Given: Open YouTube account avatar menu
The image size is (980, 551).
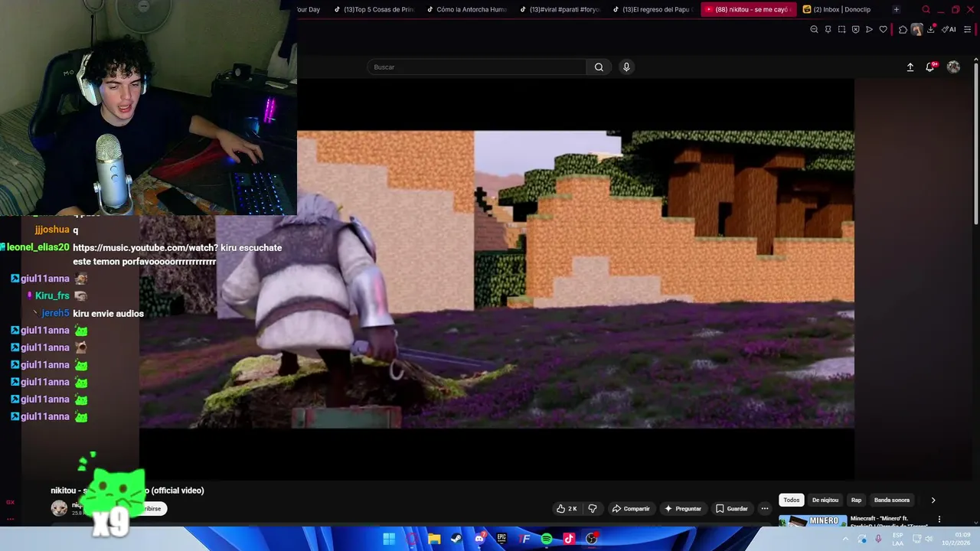Looking at the screenshot, I should coord(953,67).
